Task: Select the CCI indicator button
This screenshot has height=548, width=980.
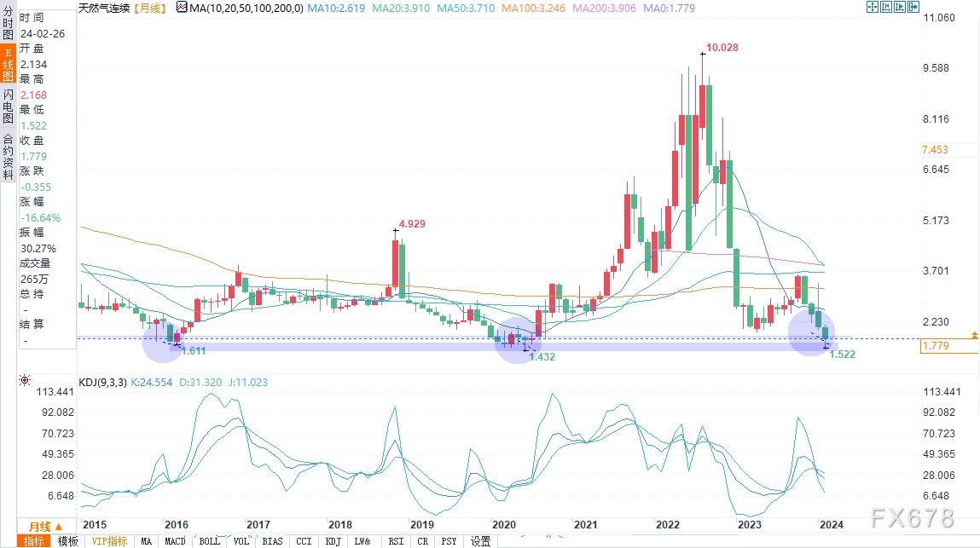Action: coord(304,541)
